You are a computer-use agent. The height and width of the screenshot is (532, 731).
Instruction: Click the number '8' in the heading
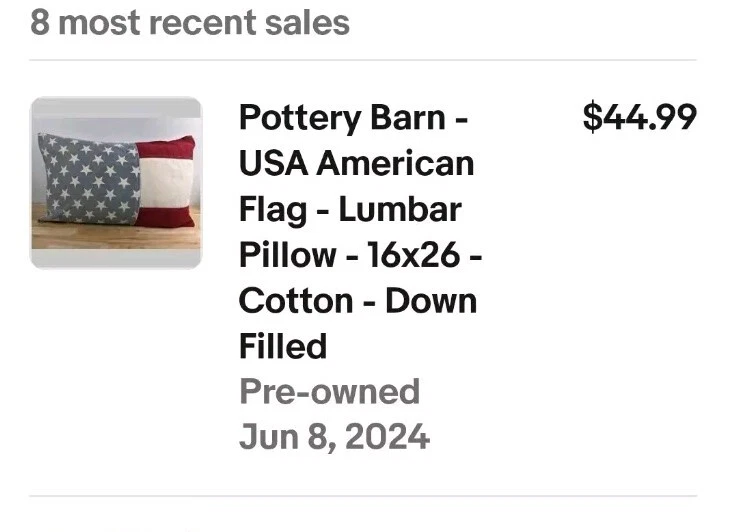coord(39,22)
